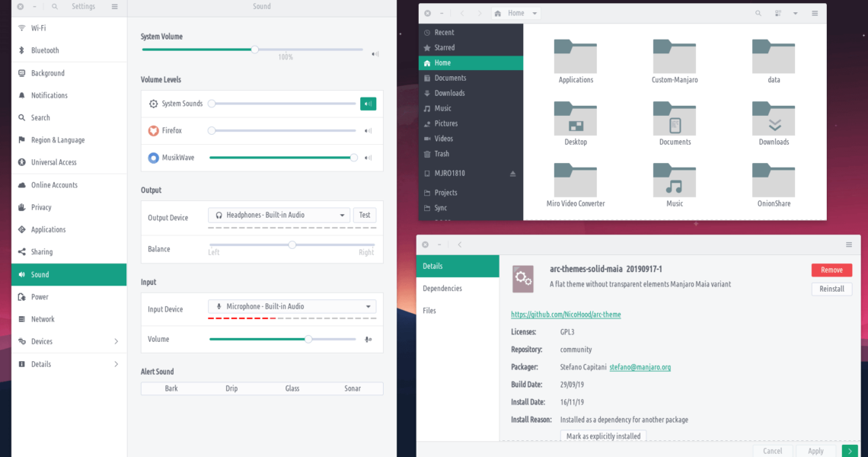Screen dimensions: 868x457
Task: Select Privacy in Settings sidebar
Action: click(41, 207)
